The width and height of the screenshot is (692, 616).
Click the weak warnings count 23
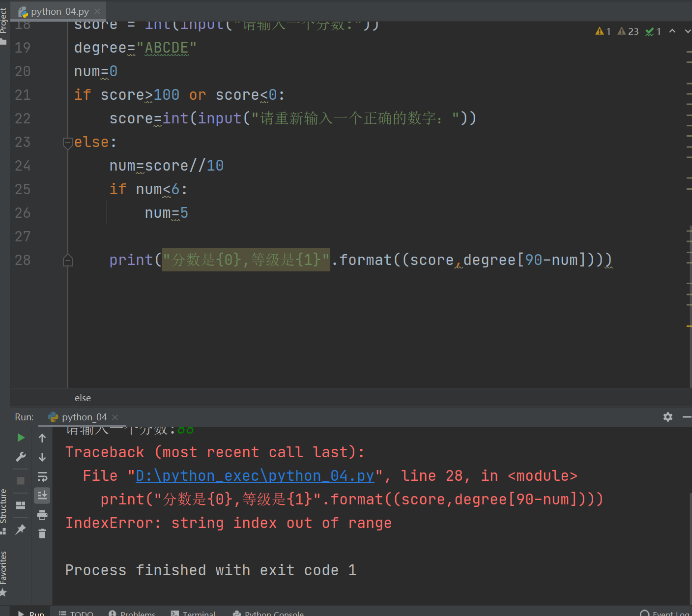[x=628, y=31]
